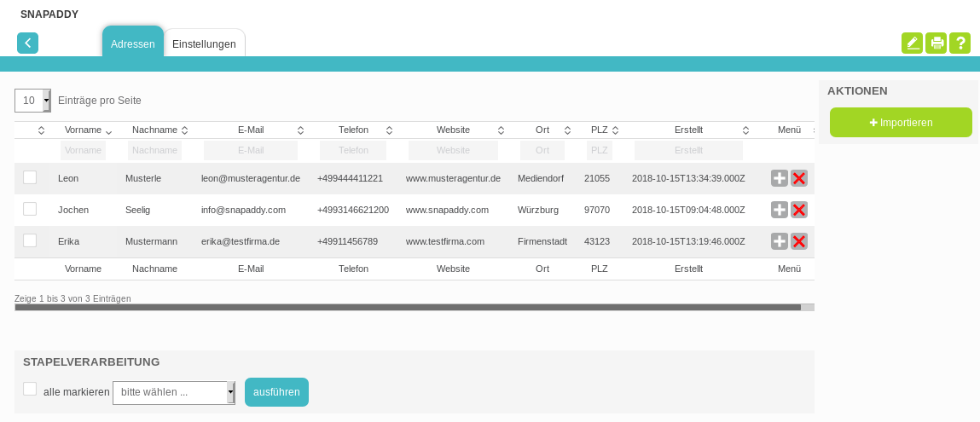The image size is (980, 422).
Task: Switch to the Einstellungen tab
Action: point(204,43)
